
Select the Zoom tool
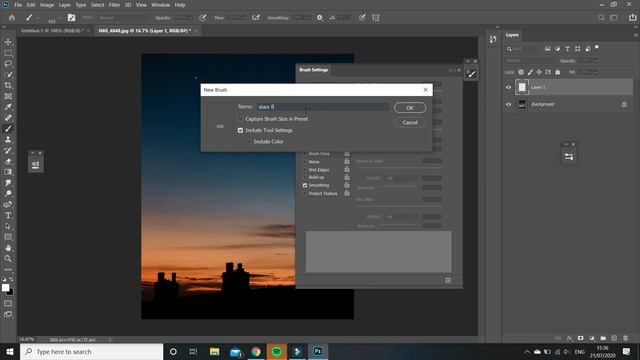pos(8,258)
